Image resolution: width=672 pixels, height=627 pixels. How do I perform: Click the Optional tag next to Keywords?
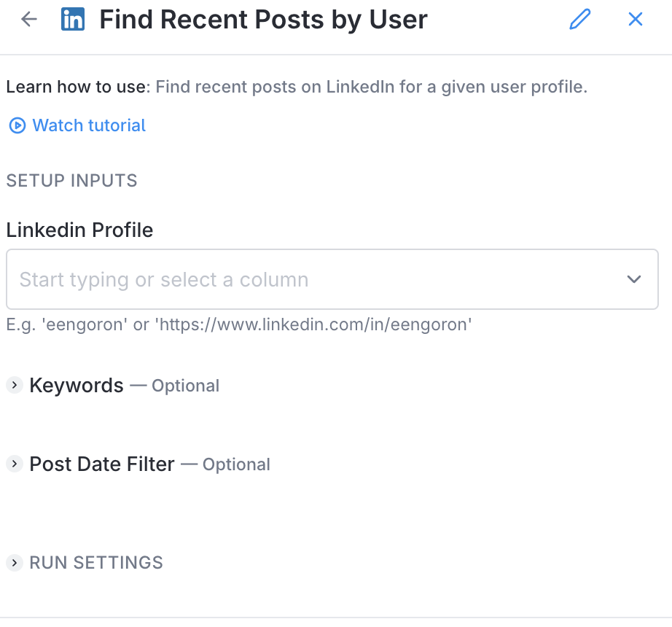point(185,386)
